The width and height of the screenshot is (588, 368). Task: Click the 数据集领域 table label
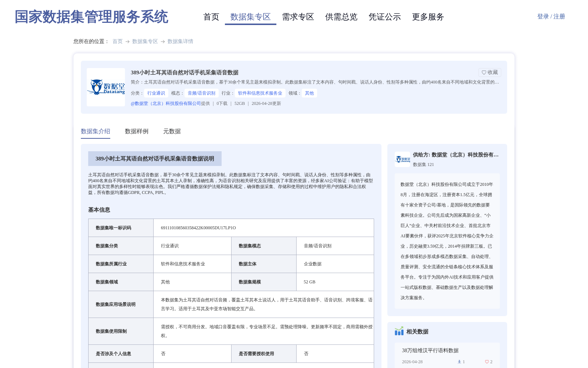[107, 282]
